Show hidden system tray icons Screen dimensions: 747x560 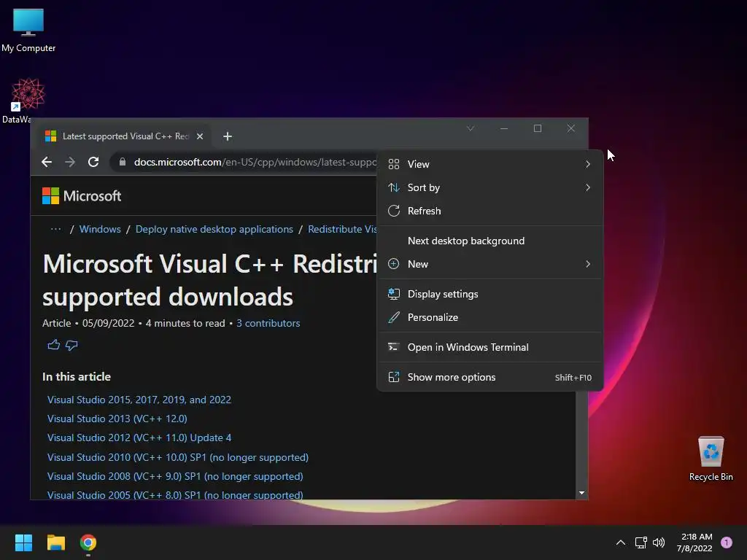point(620,542)
